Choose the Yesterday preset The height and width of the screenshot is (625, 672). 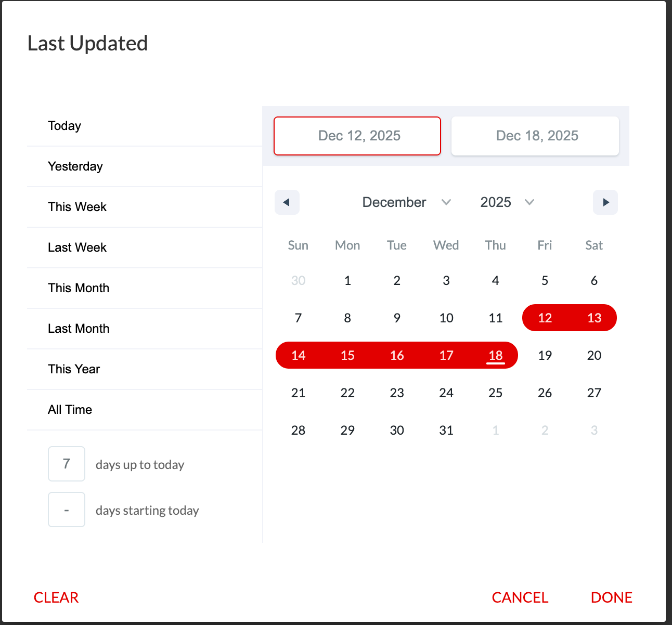tap(75, 166)
